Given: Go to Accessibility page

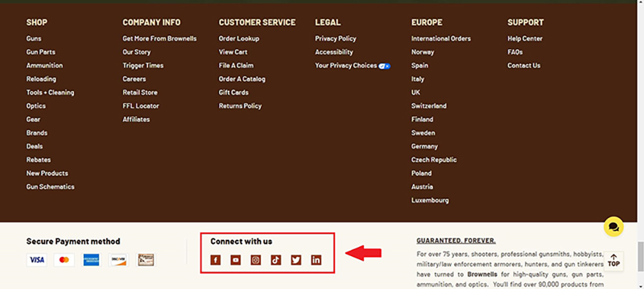Looking at the screenshot, I should (x=334, y=52).
